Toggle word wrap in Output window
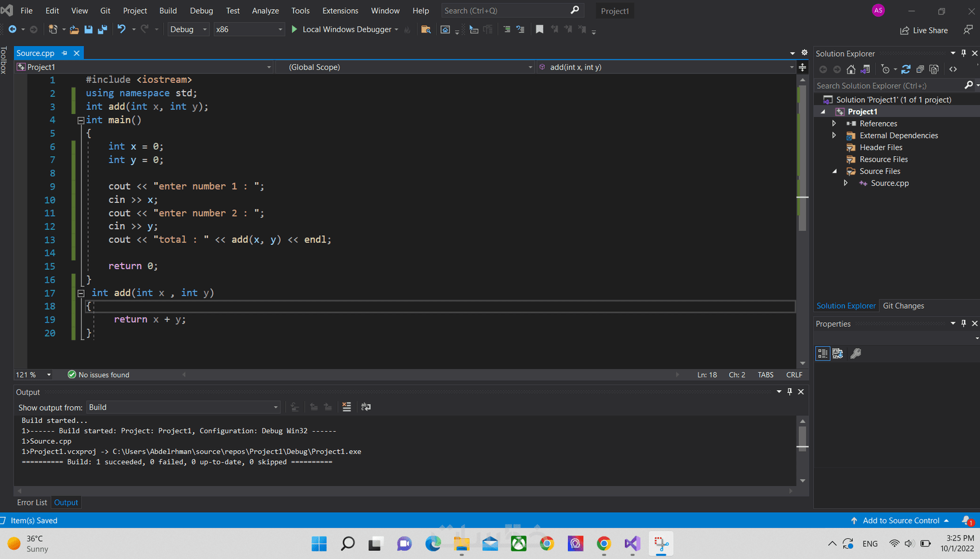 [366, 407]
